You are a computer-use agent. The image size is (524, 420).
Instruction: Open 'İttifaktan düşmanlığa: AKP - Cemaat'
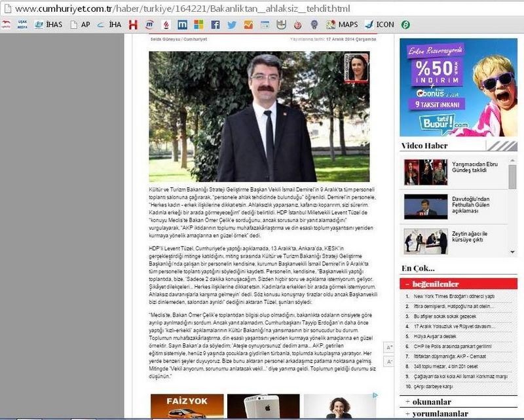pos(449,356)
